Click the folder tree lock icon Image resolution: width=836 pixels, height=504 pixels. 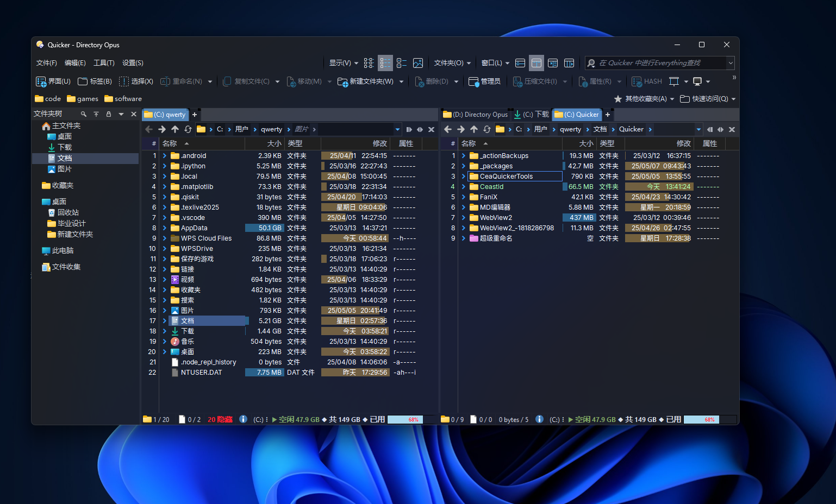(109, 114)
